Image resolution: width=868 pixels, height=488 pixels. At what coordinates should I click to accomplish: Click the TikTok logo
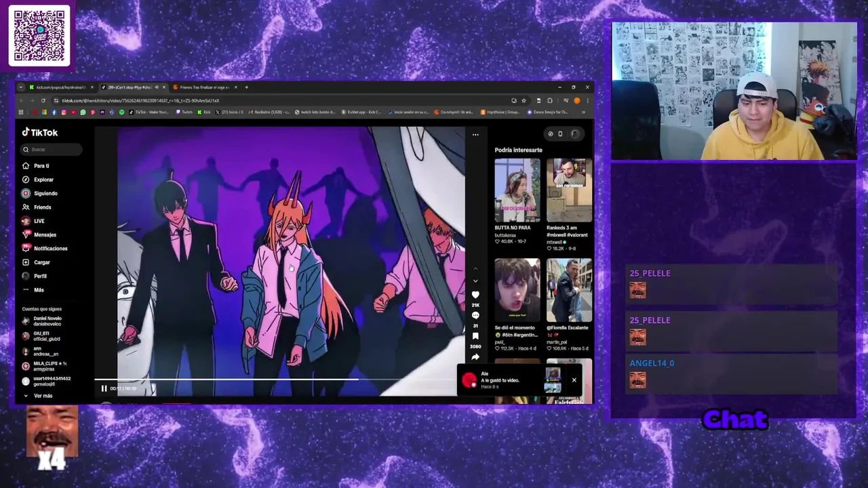pos(40,133)
